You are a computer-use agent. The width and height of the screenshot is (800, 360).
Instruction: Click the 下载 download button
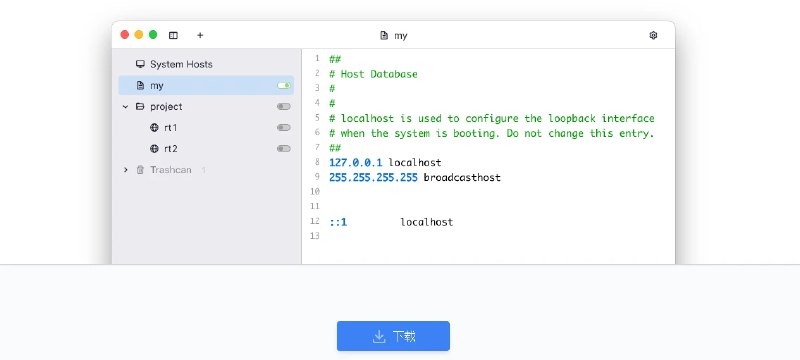(393, 336)
